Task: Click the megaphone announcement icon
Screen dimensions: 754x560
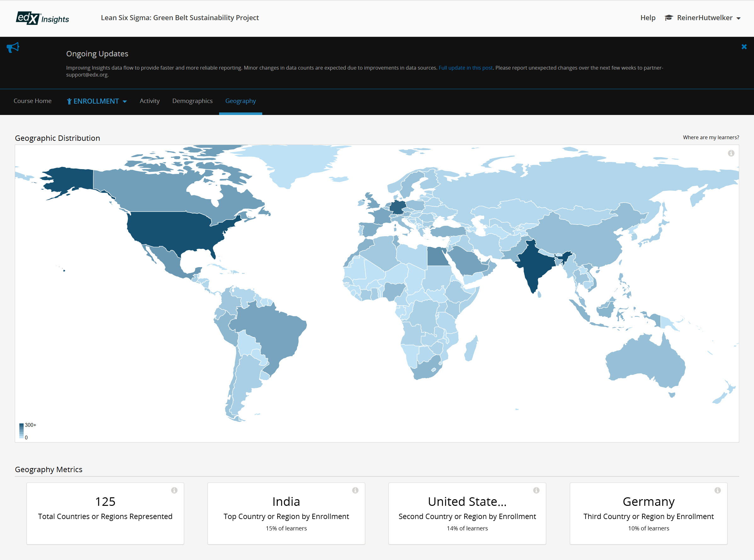Action: 13,48
